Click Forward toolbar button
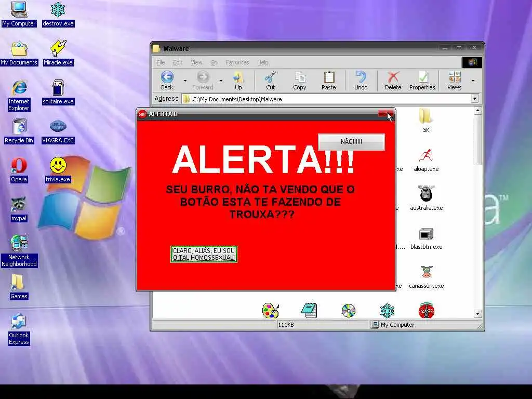This screenshot has width=532, height=399. pyautogui.click(x=203, y=81)
